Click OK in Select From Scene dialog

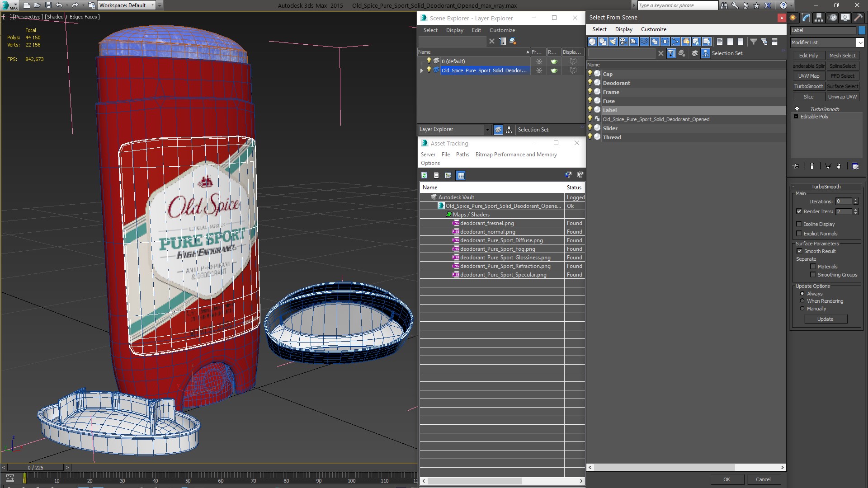click(x=726, y=479)
